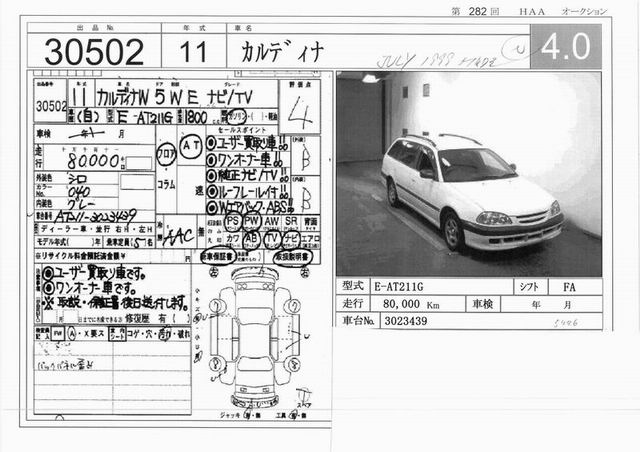640x452 pixels.
Task: Select the note 取説・保証書 後日送付します。
Action: 116,303
